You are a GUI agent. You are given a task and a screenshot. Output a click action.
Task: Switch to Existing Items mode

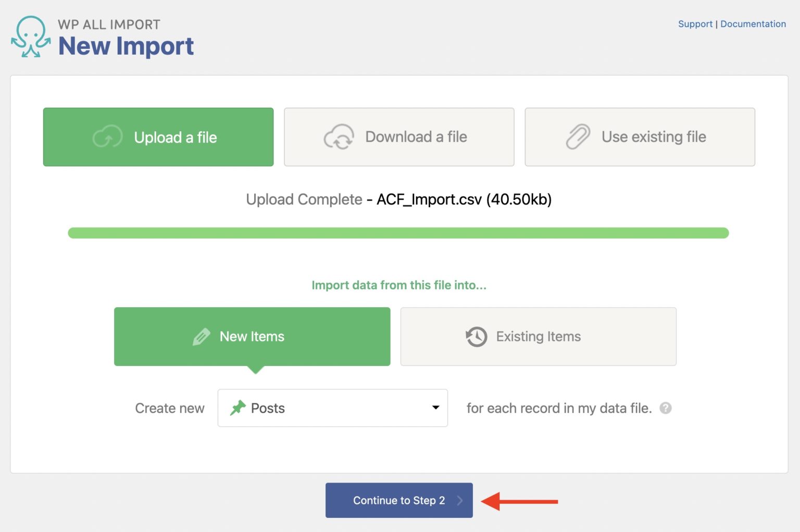point(538,336)
